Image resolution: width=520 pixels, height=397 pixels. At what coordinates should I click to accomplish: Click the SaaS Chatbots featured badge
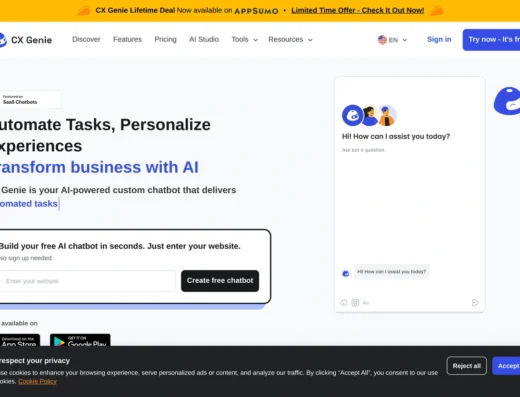(30, 99)
